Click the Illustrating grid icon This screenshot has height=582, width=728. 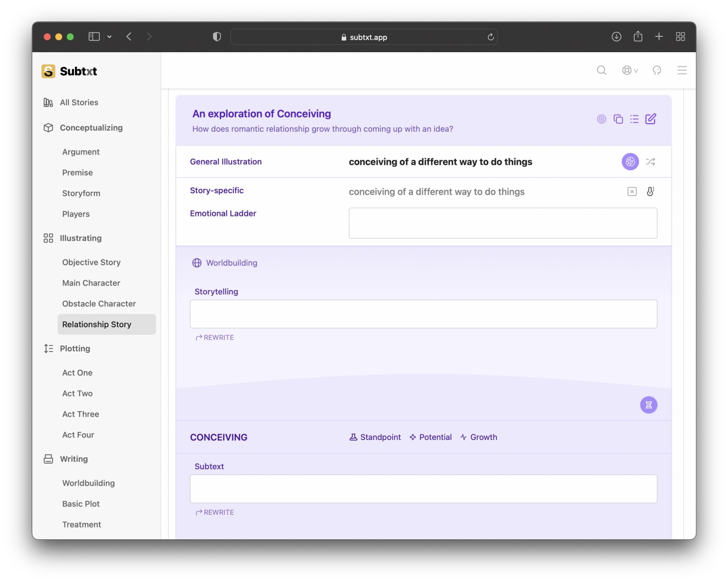click(48, 238)
